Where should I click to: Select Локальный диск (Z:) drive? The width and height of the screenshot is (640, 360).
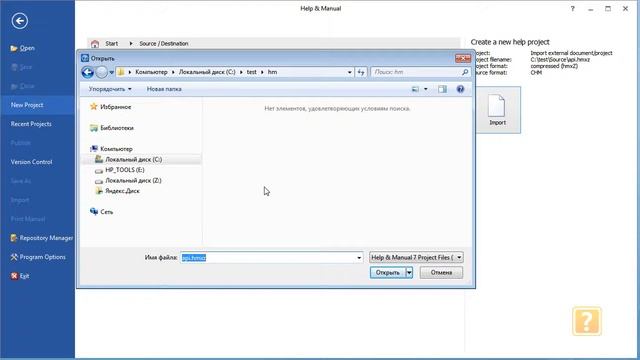[133, 180]
